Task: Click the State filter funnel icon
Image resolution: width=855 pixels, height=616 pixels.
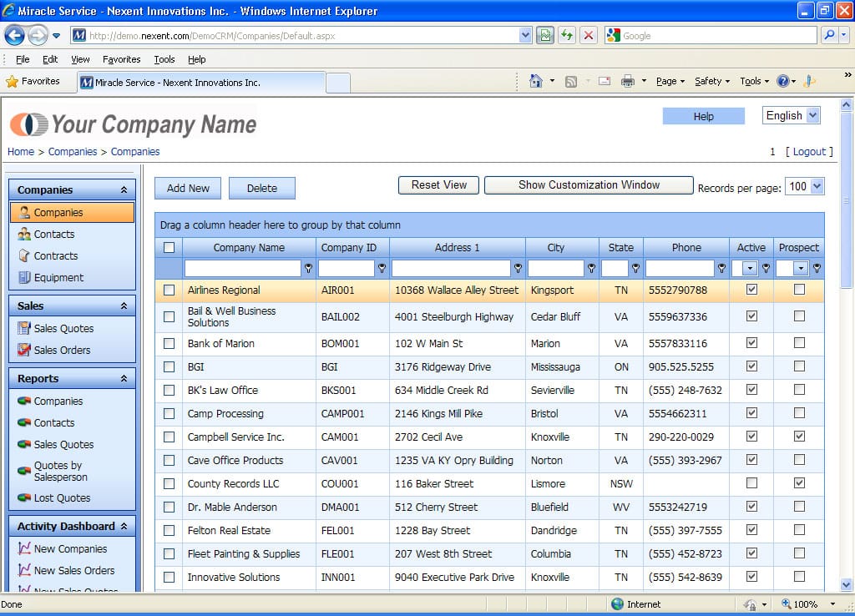Action: coord(635,268)
